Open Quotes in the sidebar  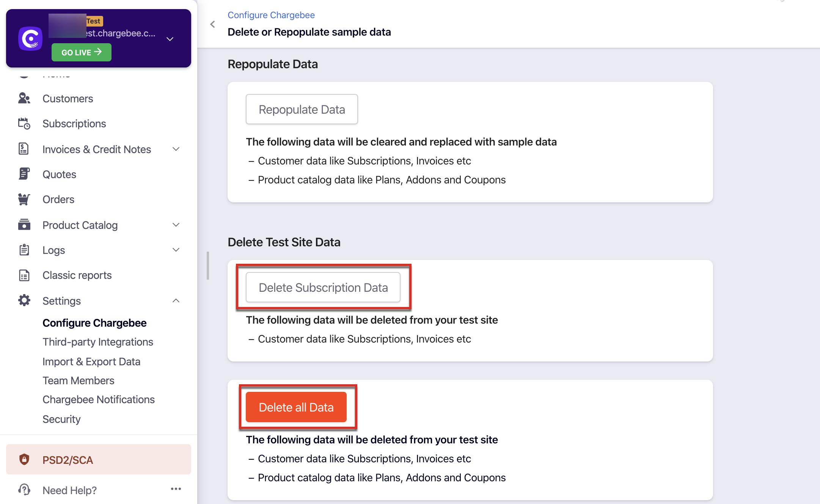point(60,174)
